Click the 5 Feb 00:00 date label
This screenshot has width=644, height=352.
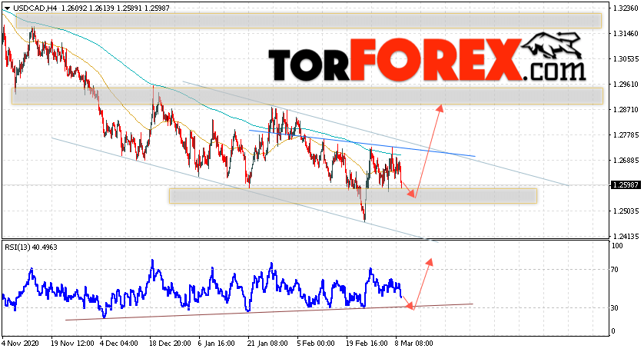click(x=315, y=343)
